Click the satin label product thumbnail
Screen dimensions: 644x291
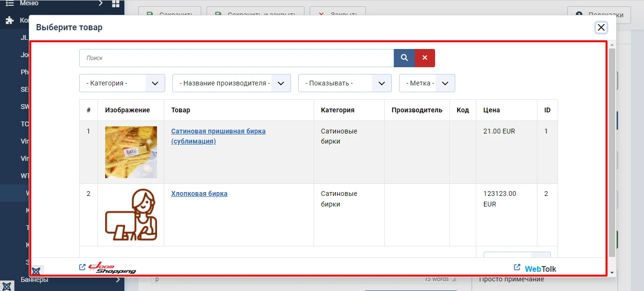pyautogui.click(x=131, y=152)
